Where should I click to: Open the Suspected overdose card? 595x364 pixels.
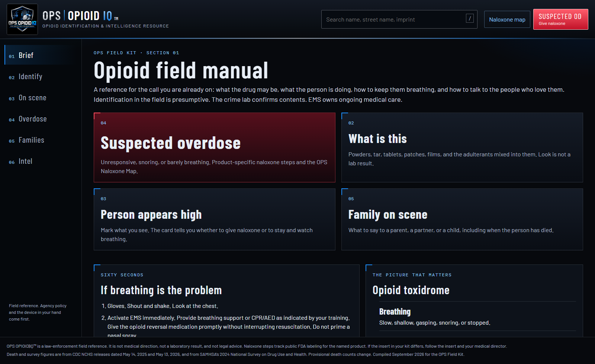tap(215, 147)
